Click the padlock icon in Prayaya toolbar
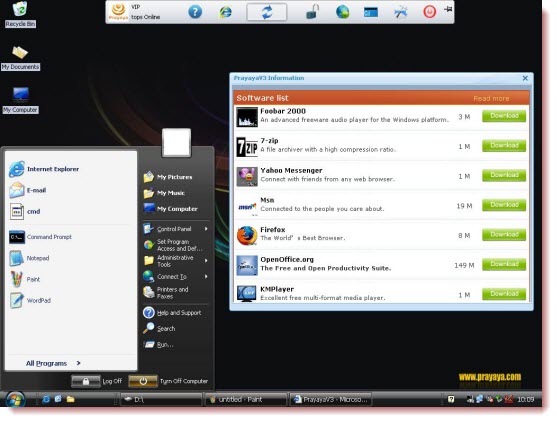This screenshot has width=557, height=422. (x=312, y=12)
